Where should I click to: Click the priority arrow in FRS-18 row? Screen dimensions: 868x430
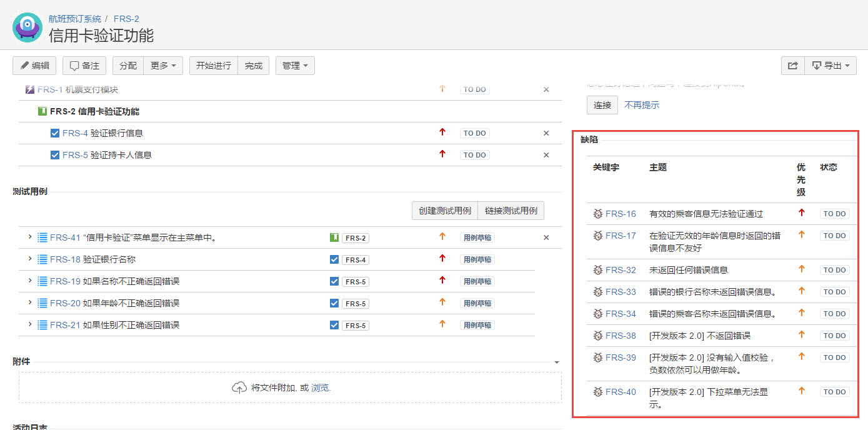[442, 258]
